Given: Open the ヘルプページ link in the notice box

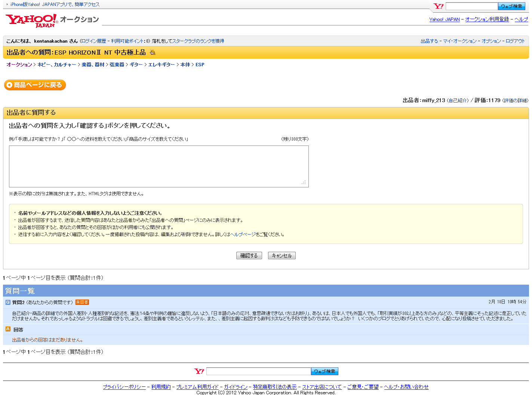Looking at the screenshot, I should [x=243, y=235].
